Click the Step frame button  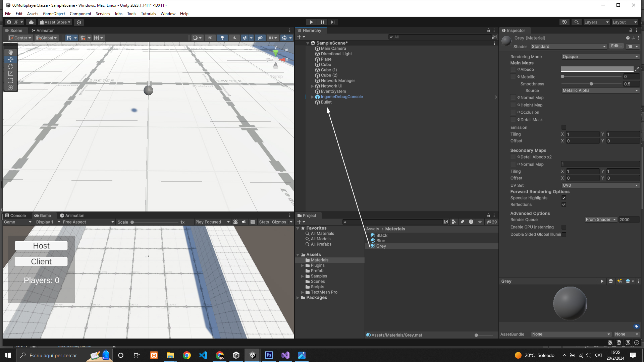pos(332,22)
